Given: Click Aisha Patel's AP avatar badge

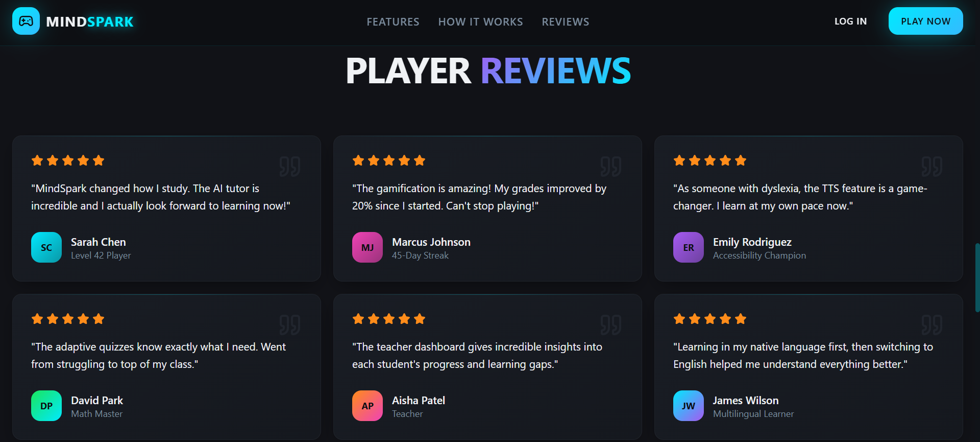Looking at the screenshot, I should pyautogui.click(x=367, y=406).
